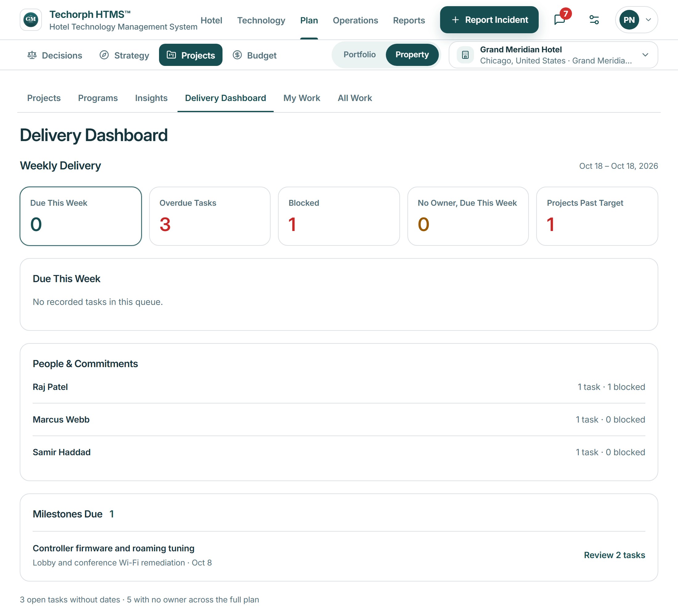Image resolution: width=678 pixels, height=616 pixels.
Task: Switch scope to Property
Action: [412, 55]
